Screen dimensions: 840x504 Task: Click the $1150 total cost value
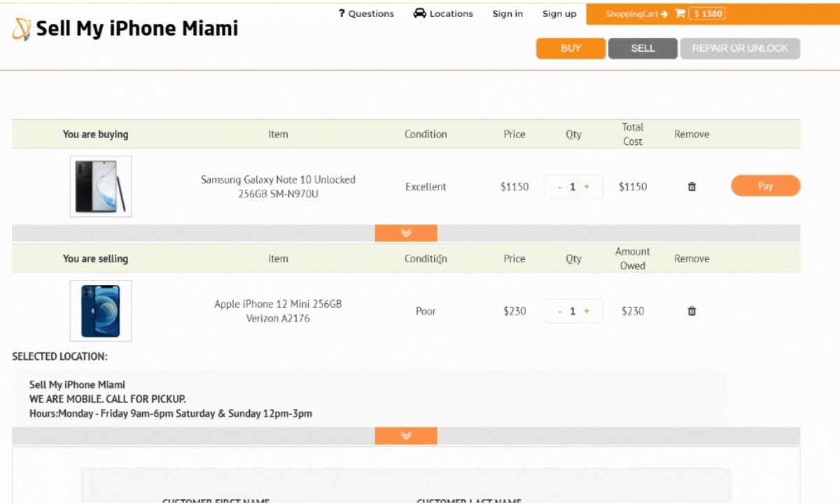click(x=633, y=187)
